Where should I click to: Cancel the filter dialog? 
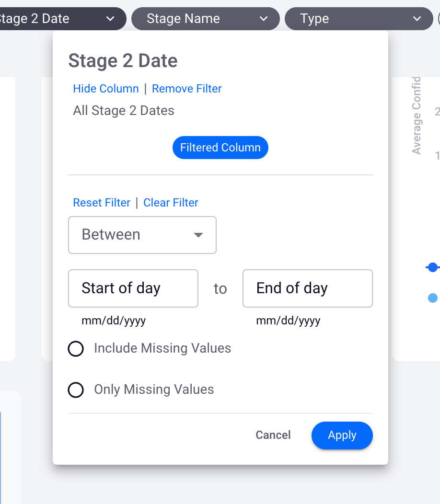273,435
